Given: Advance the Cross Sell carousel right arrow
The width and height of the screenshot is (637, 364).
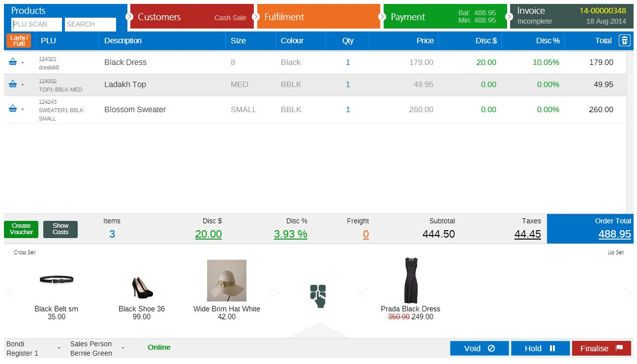Looking at the screenshot, I should (274, 292).
